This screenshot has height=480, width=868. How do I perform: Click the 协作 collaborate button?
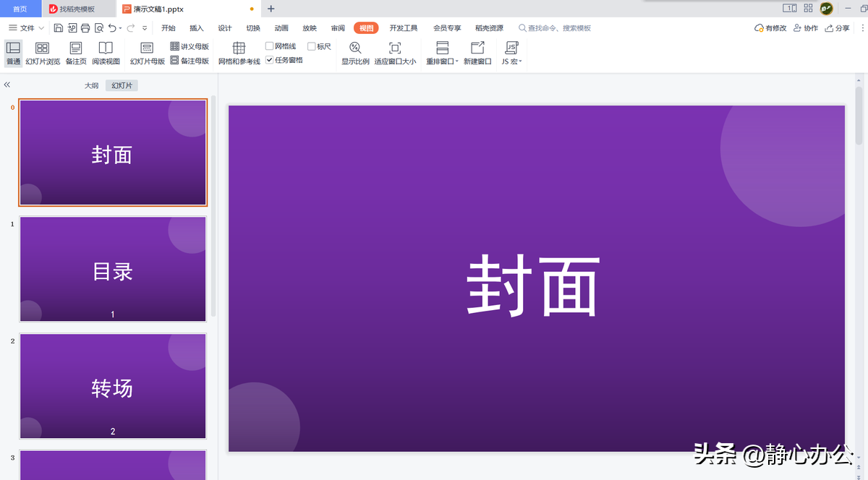806,28
